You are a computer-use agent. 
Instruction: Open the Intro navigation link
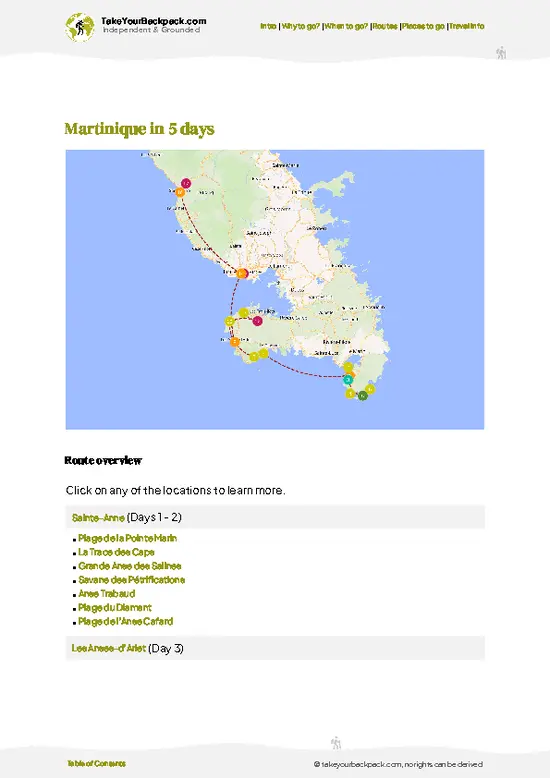point(268,26)
